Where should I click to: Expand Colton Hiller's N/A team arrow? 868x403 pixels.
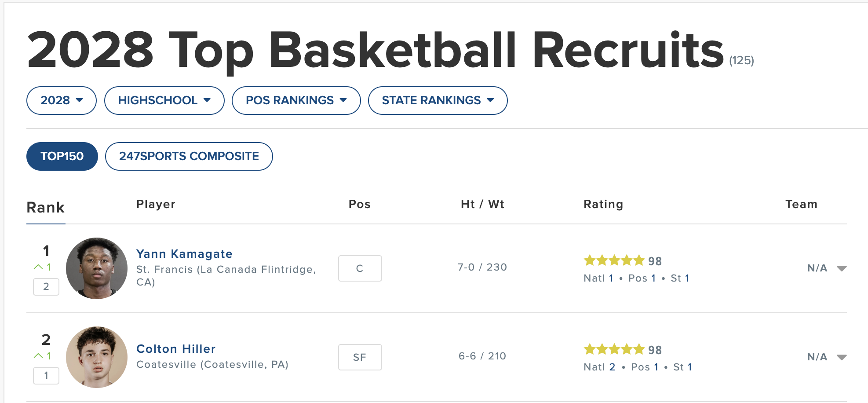842,357
